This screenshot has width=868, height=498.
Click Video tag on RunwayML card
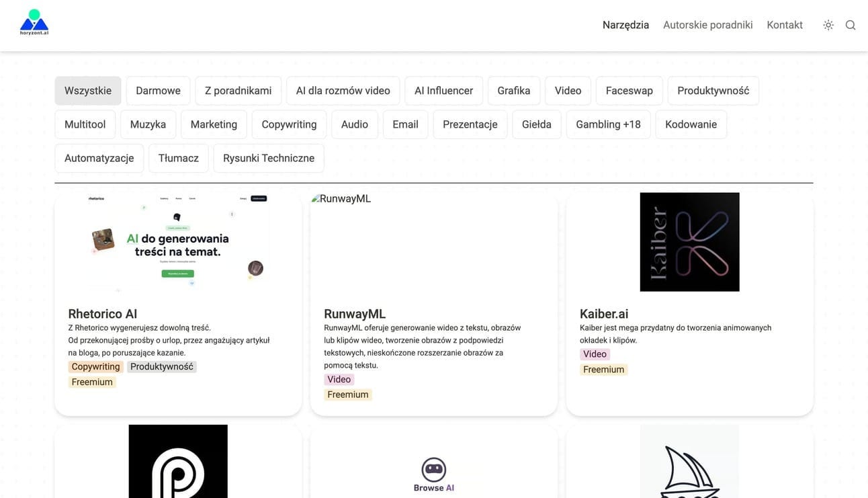339,379
